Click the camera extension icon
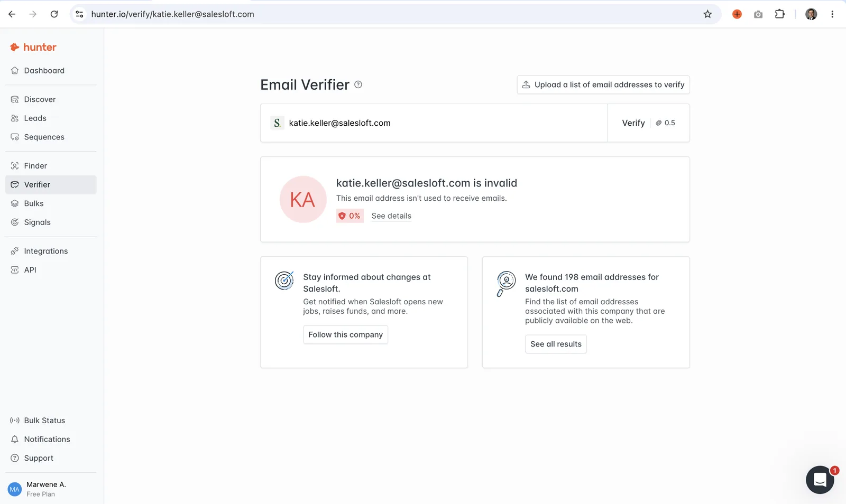846x504 pixels. coord(758,14)
